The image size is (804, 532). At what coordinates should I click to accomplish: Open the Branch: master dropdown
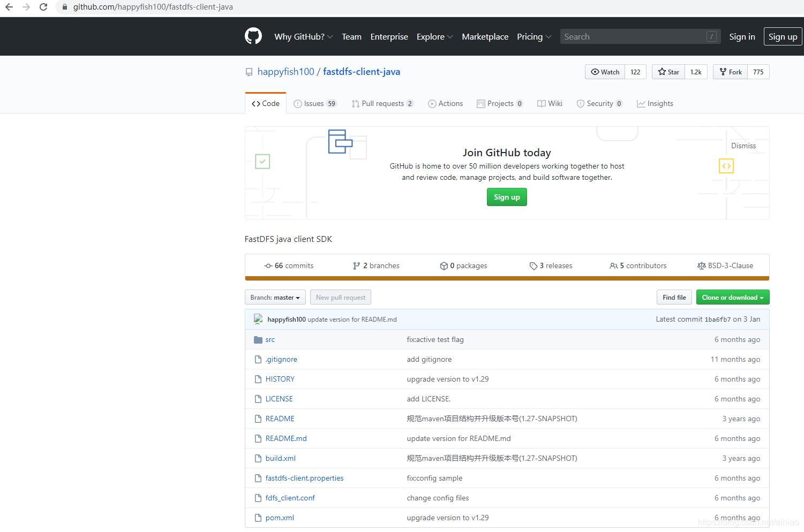(x=275, y=298)
